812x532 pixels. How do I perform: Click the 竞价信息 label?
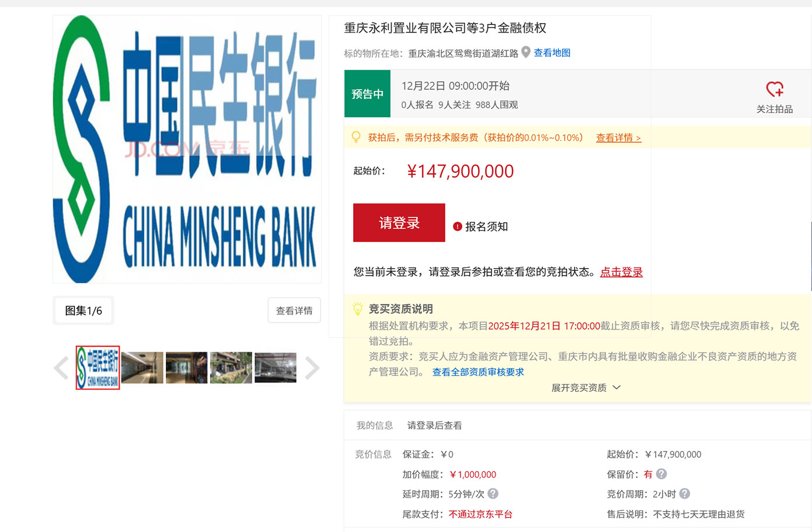(374, 454)
